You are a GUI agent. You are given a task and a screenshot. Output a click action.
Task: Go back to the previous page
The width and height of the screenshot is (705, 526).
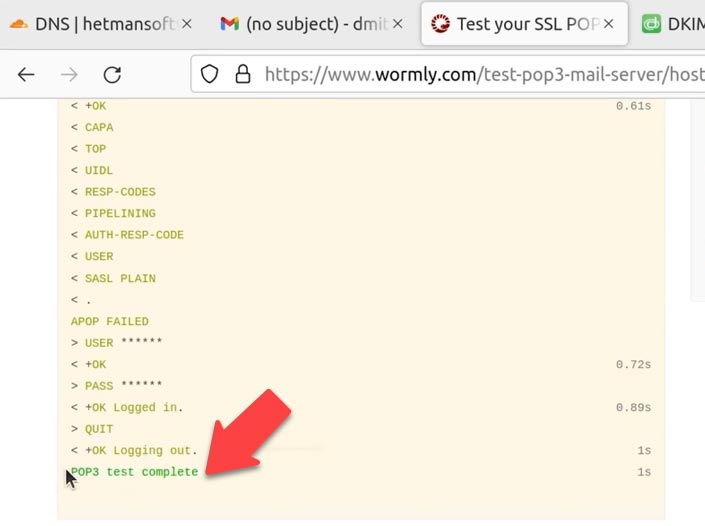(x=26, y=75)
